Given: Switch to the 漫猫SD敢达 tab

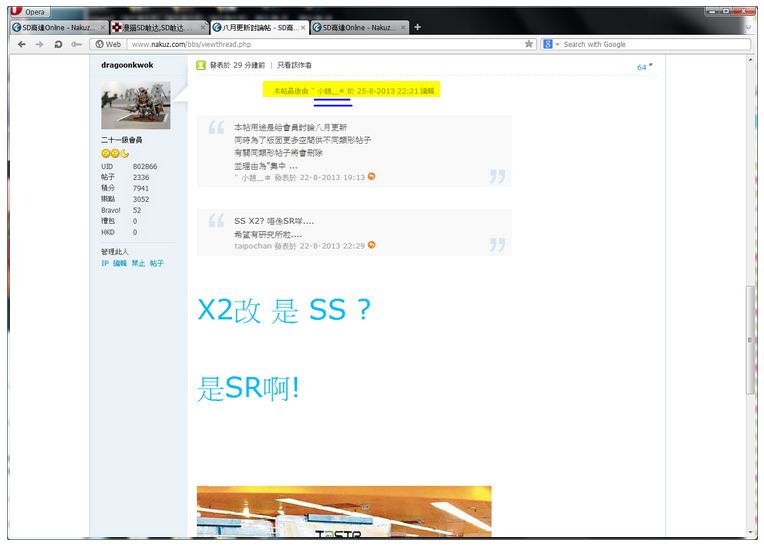Looking at the screenshot, I should point(154,27).
